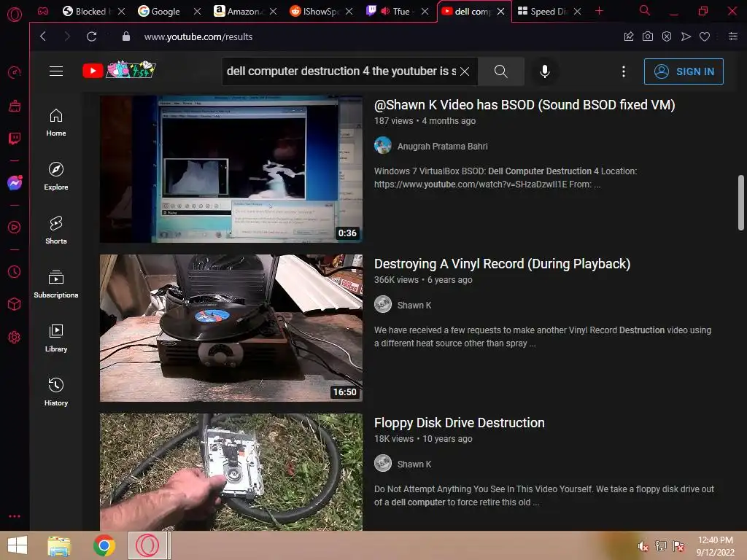Play the BSOD video thumbnail
This screenshot has height=560, width=747.
(231, 169)
